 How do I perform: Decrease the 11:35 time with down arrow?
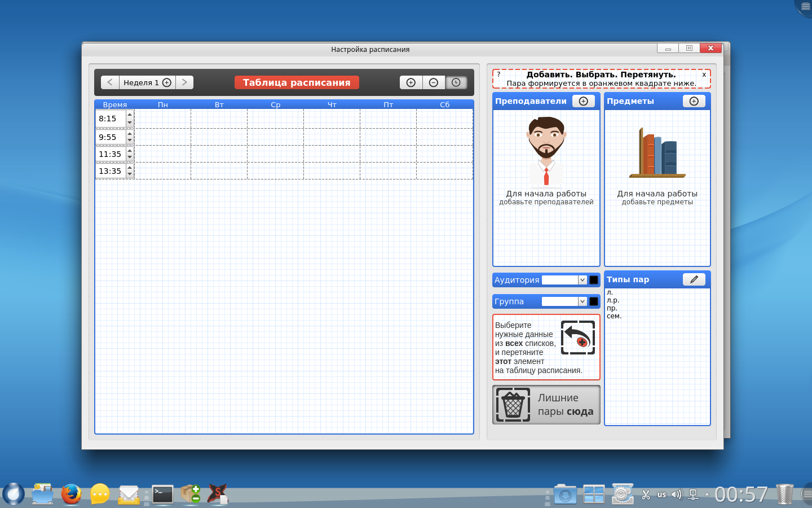click(x=130, y=157)
